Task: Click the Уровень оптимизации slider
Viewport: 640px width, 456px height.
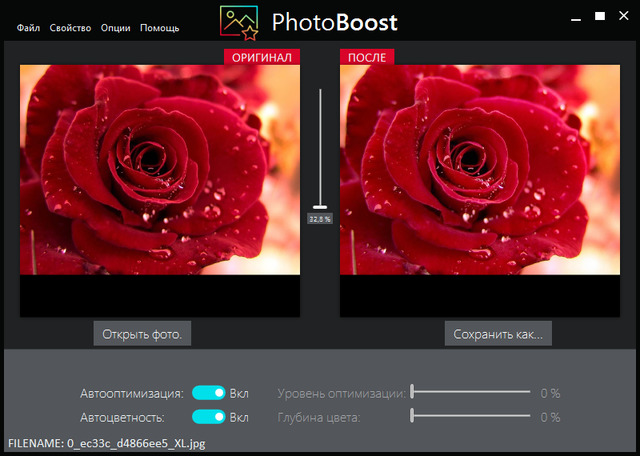Action: tap(470, 393)
